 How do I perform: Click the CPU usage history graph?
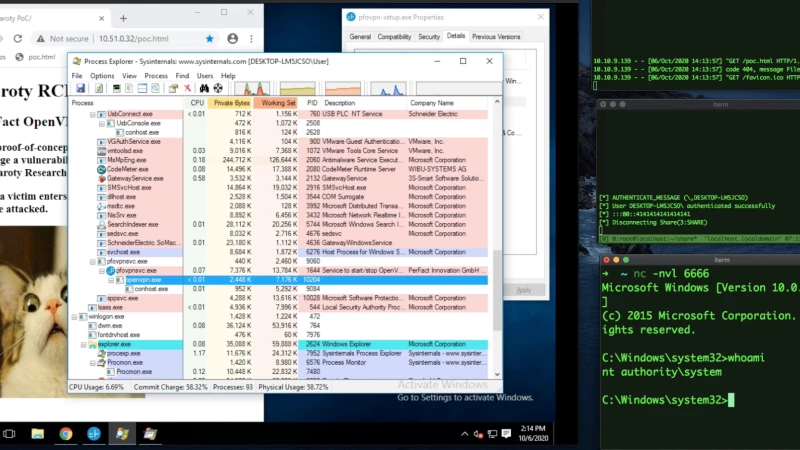point(252,89)
